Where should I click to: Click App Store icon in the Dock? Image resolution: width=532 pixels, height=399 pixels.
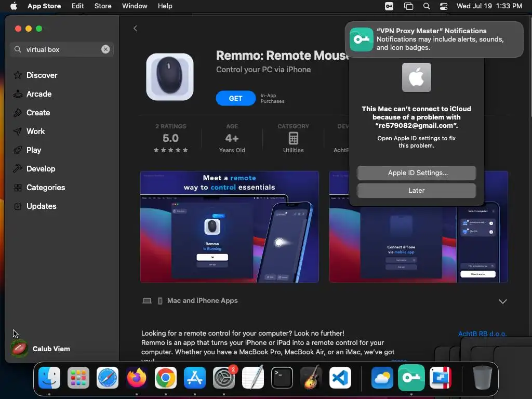click(x=195, y=378)
